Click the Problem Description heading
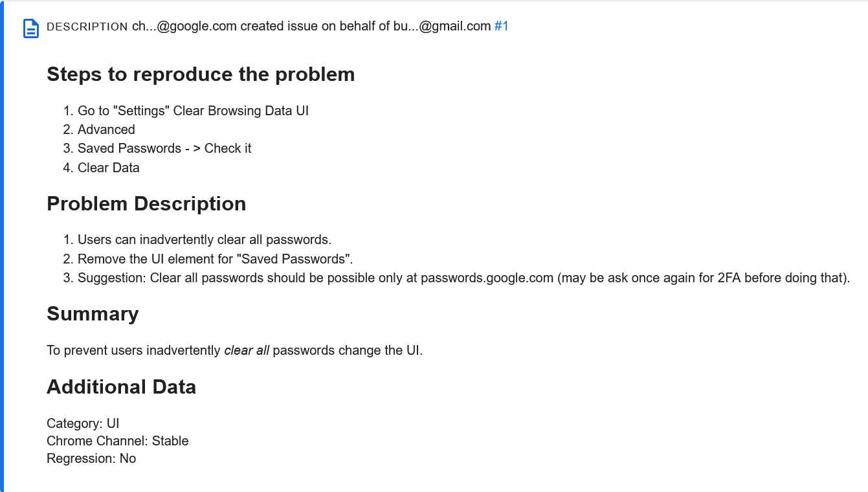This screenshot has height=492, width=868. point(146,204)
